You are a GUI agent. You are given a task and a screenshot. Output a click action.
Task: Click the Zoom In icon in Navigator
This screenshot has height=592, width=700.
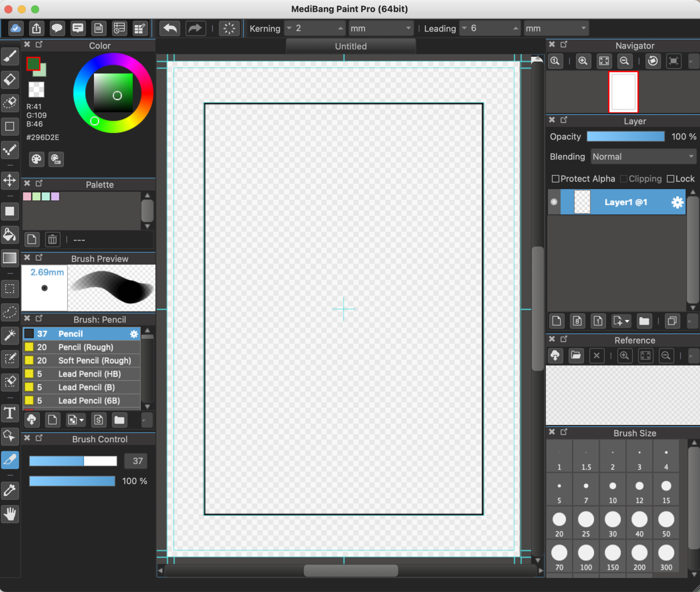point(583,61)
